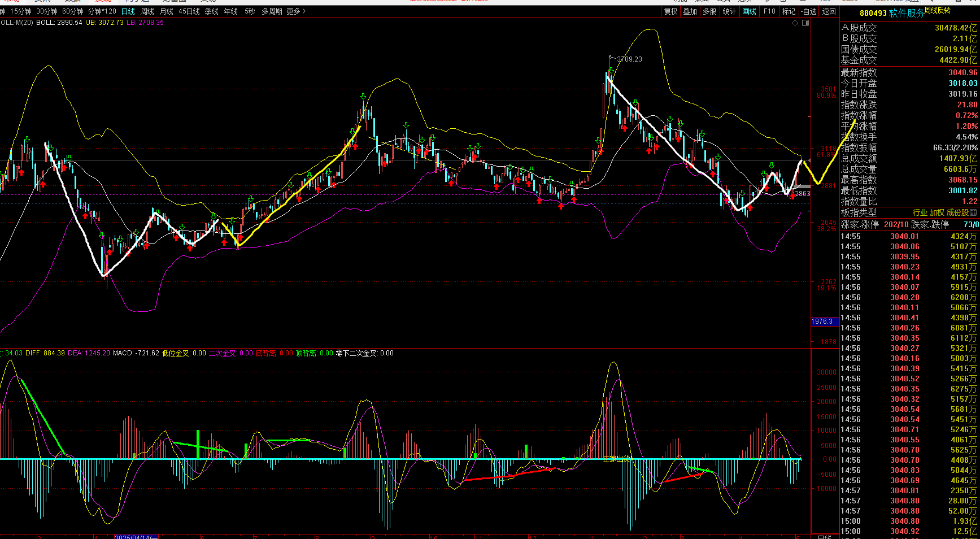Click -自选 to remove from watchlist

[809, 11]
